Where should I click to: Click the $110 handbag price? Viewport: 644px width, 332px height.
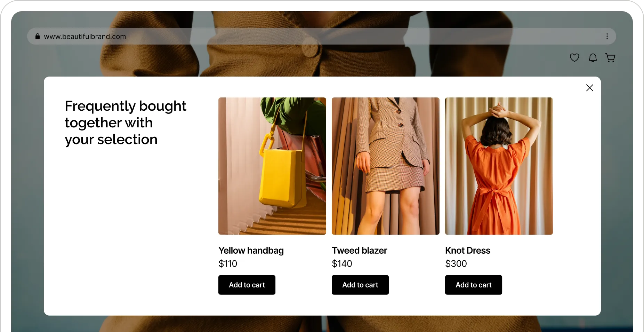[228, 264]
